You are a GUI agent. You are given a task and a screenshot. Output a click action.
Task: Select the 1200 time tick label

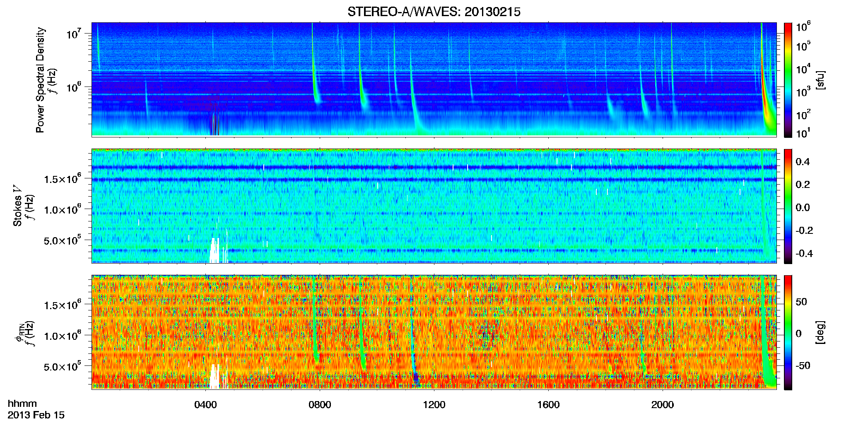click(x=434, y=404)
